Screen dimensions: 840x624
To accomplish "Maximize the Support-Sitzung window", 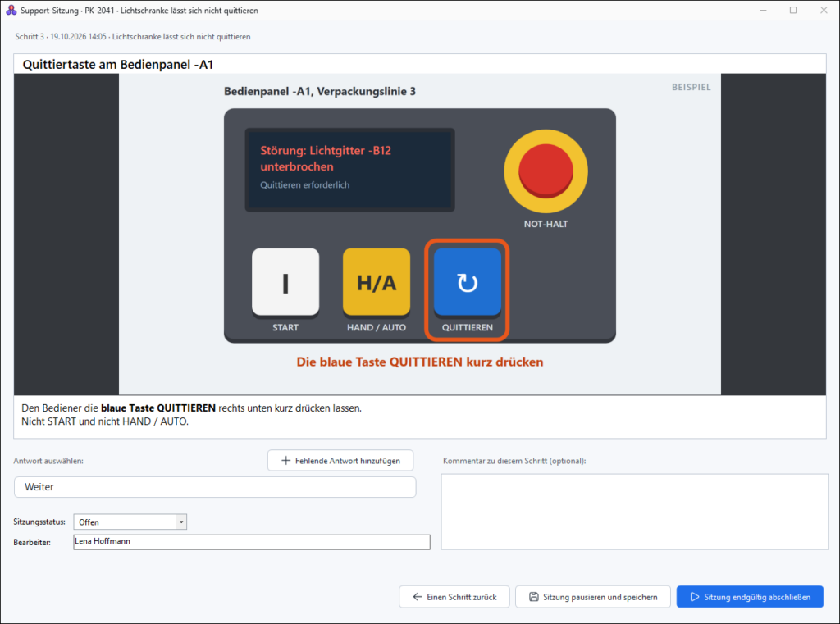I will (793, 10).
